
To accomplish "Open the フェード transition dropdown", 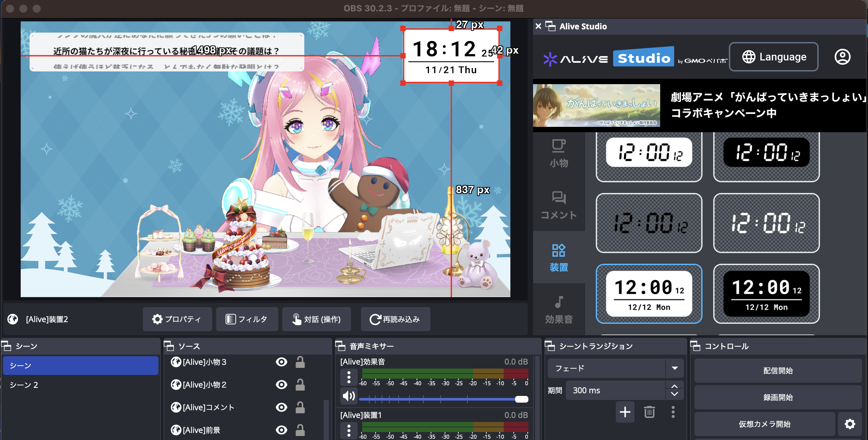I will (x=615, y=368).
